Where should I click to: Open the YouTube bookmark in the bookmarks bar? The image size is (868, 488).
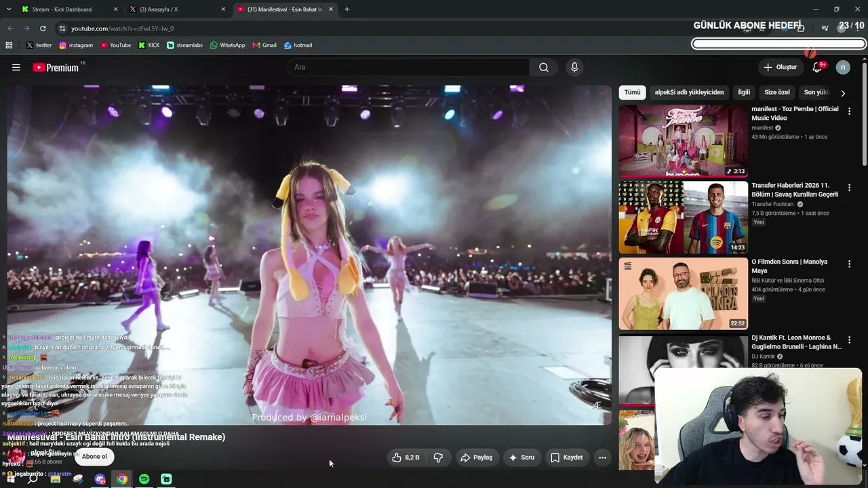coord(116,45)
